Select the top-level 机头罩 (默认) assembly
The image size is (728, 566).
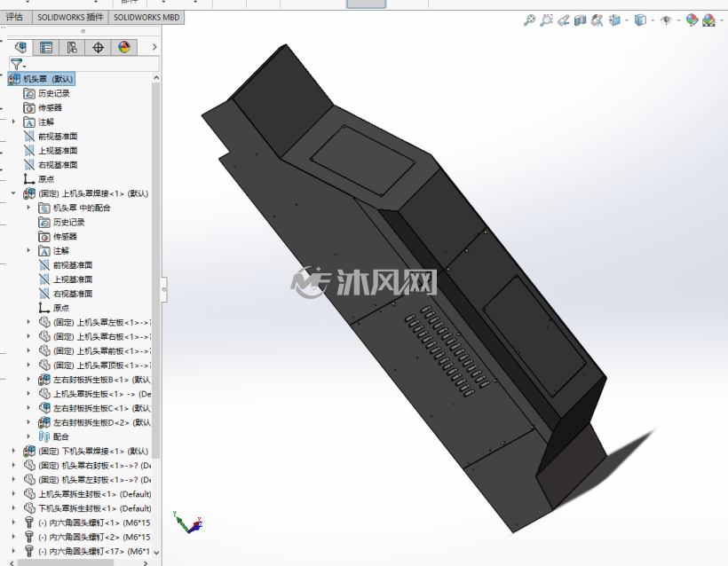pyautogui.click(x=42, y=79)
